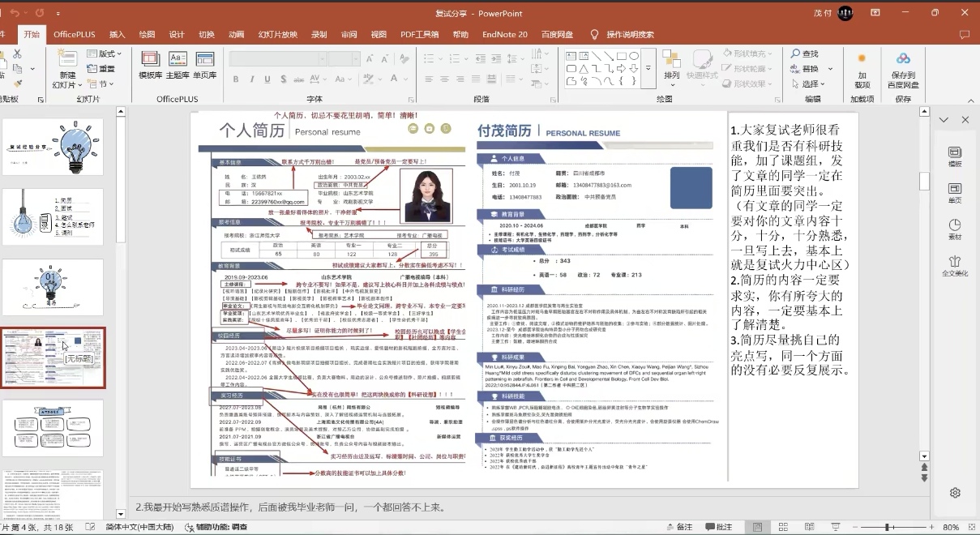Select the oval shape in shapes gallery
This screenshot has width=980, height=535.
coord(634,56)
